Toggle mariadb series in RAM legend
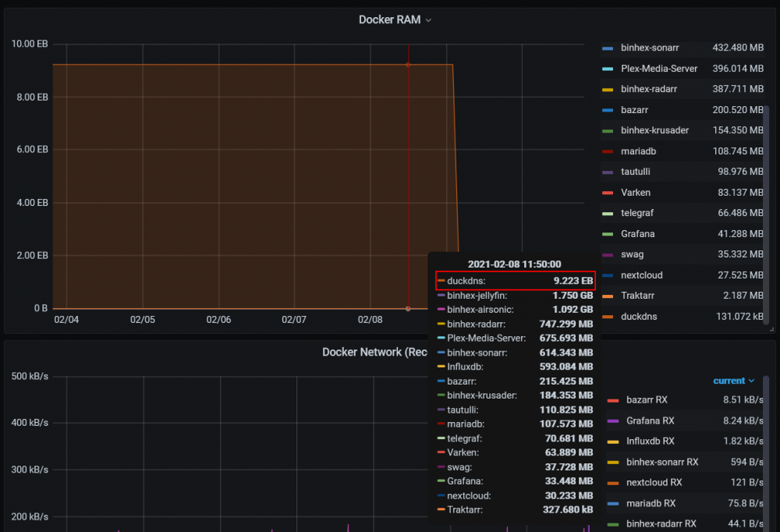Viewport: 780px width, 532px height. [x=638, y=151]
